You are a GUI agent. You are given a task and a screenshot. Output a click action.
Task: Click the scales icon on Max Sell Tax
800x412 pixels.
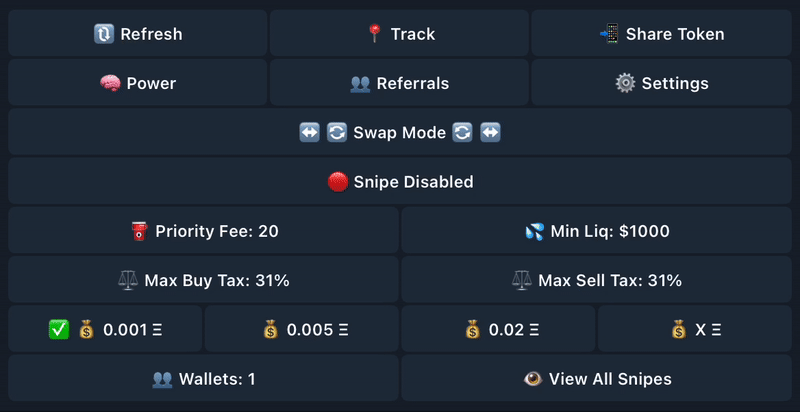coord(522,280)
